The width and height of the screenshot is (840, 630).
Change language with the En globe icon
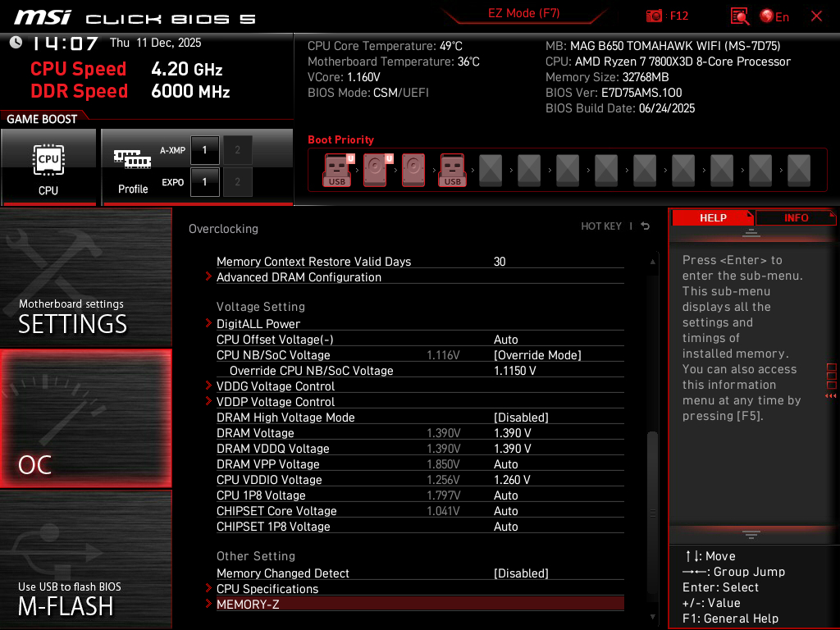(774, 16)
